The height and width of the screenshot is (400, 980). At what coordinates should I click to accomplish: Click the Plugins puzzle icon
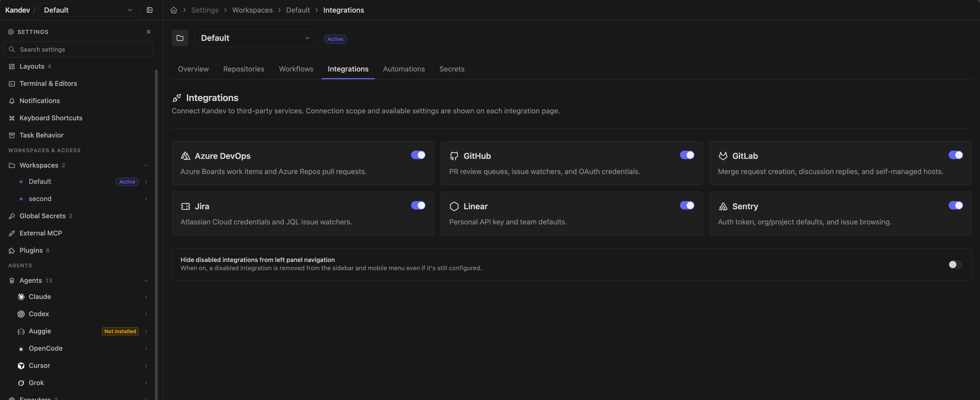point(12,251)
